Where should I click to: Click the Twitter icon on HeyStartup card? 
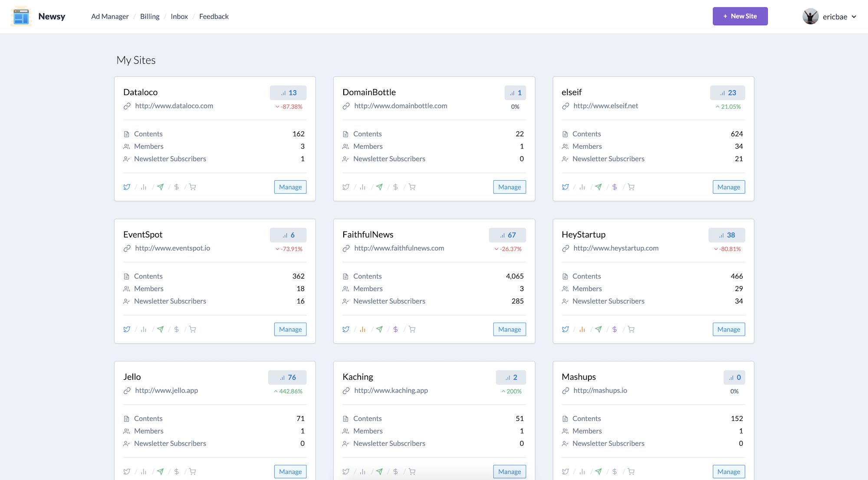pos(565,329)
